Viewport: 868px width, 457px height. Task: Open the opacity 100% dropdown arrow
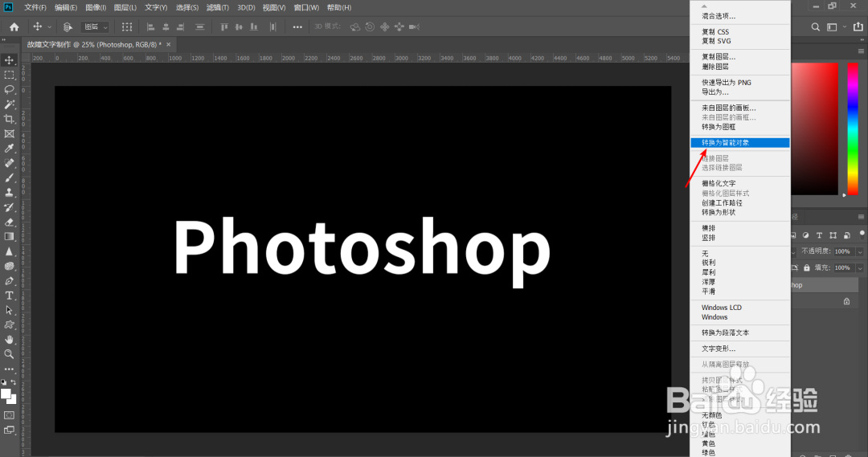(860, 251)
